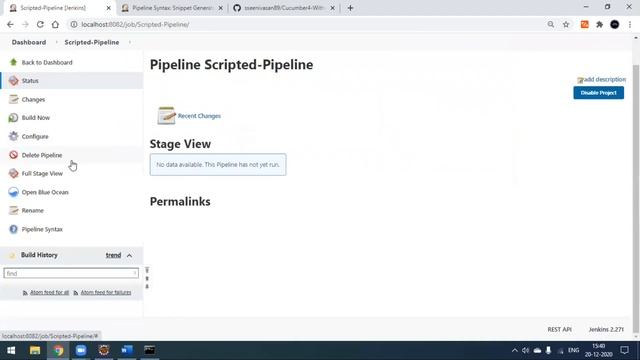Click the Status sidebar icon
Screen dimensions: 640x360
point(13,80)
